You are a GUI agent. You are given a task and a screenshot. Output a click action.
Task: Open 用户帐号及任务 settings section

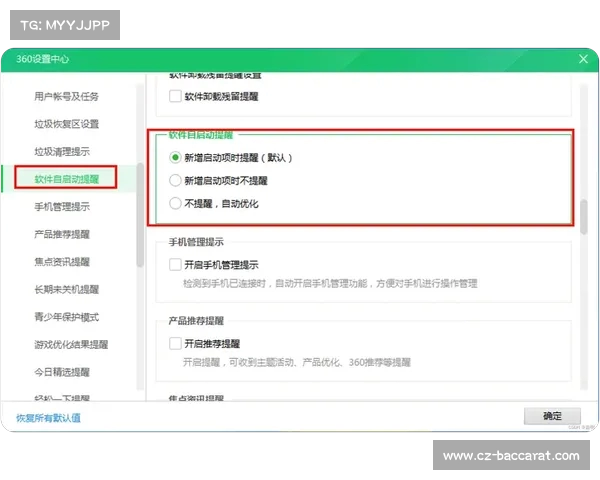(x=66, y=96)
